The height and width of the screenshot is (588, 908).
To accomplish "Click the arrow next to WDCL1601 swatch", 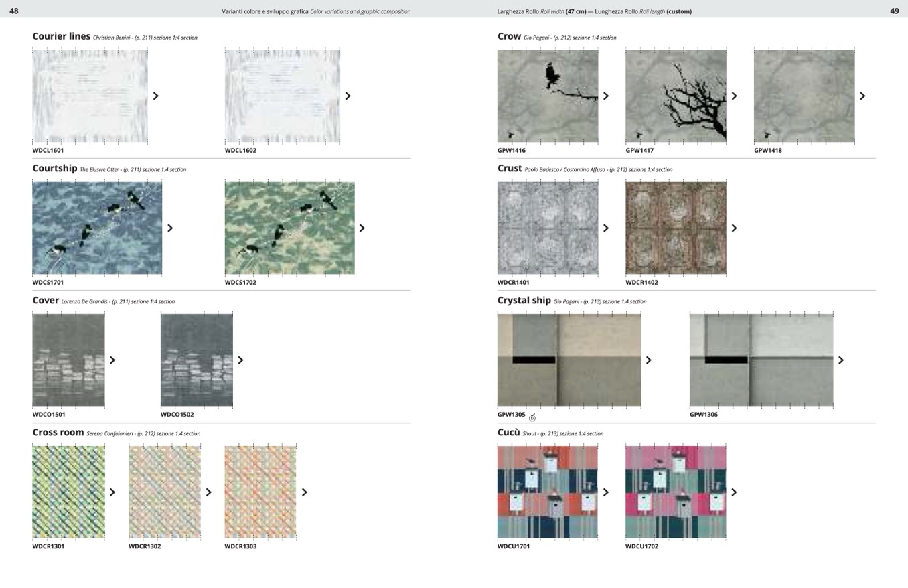I will tap(156, 96).
